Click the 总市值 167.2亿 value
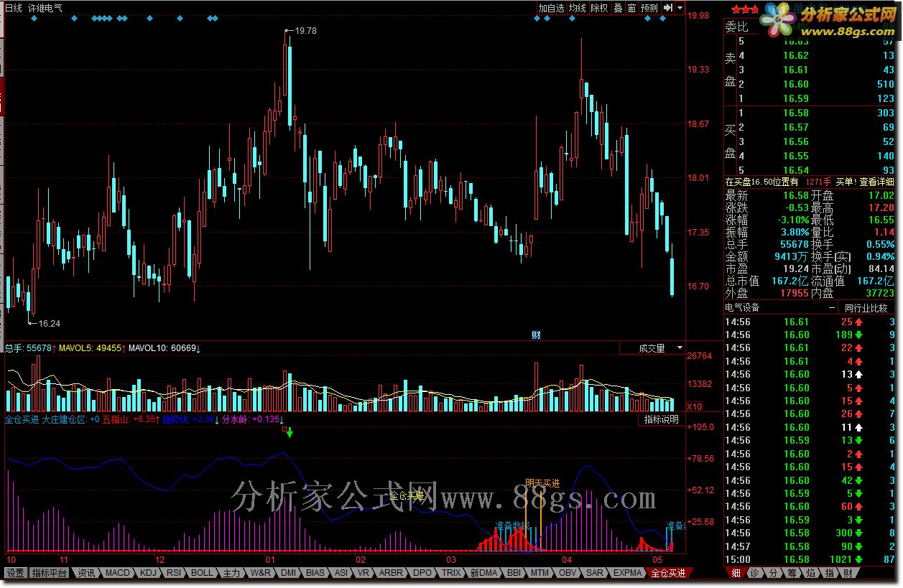The image size is (903, 588). click(x=789, y=281)
